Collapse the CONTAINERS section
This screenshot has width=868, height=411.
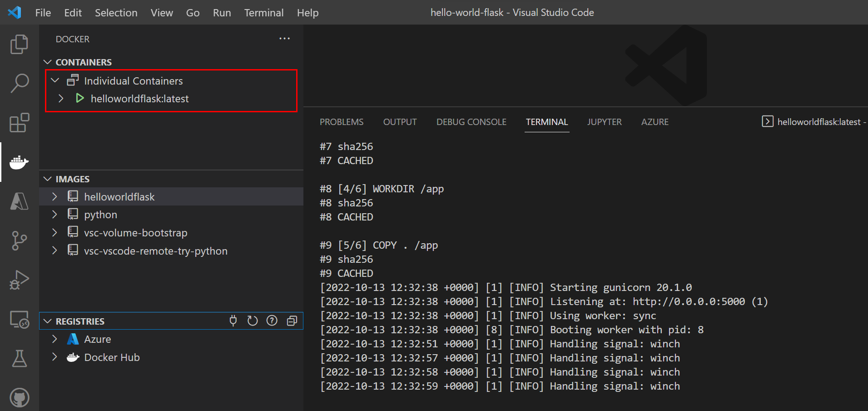(48, 62)
